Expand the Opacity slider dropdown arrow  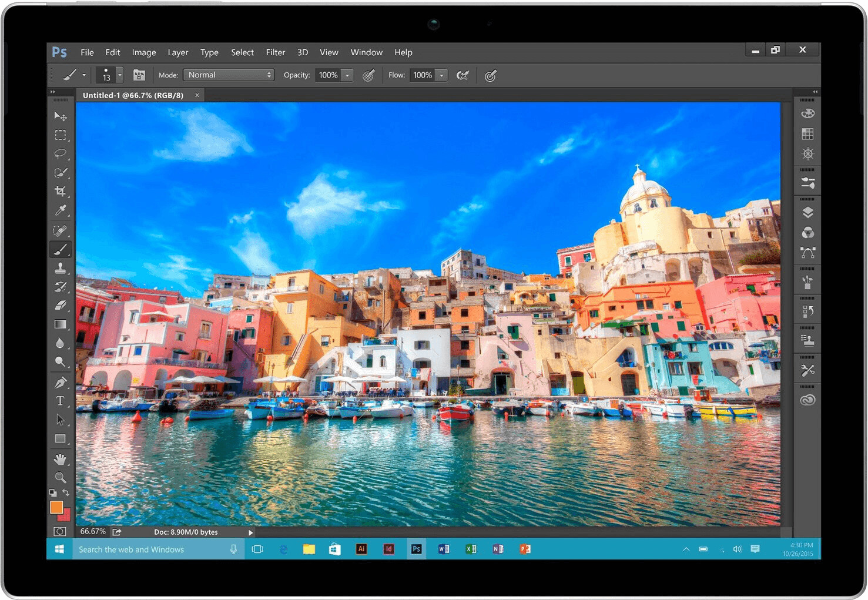click(347, 75)
